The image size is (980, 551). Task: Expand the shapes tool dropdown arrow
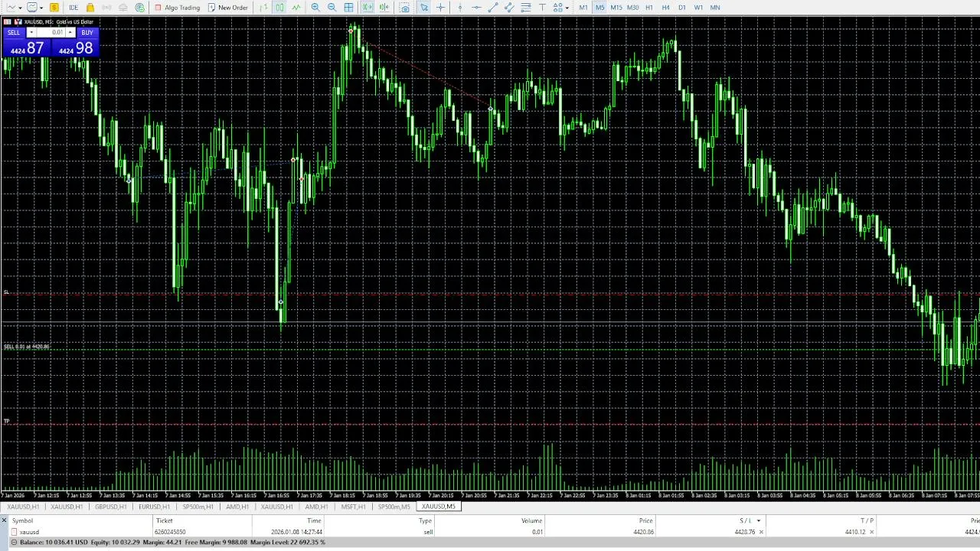[x=567, y=8]
